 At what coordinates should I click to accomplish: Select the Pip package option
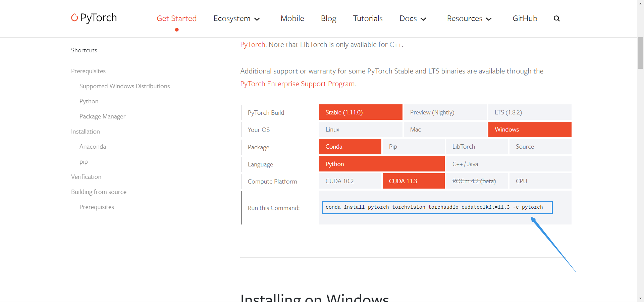pyautogui.click(x=414, y=147)
